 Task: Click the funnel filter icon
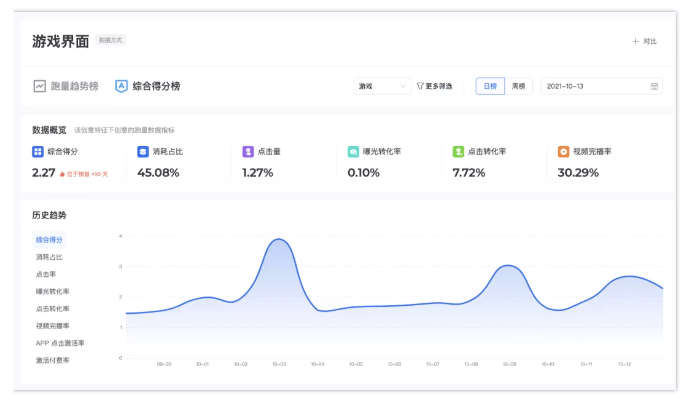click(420, 86)
